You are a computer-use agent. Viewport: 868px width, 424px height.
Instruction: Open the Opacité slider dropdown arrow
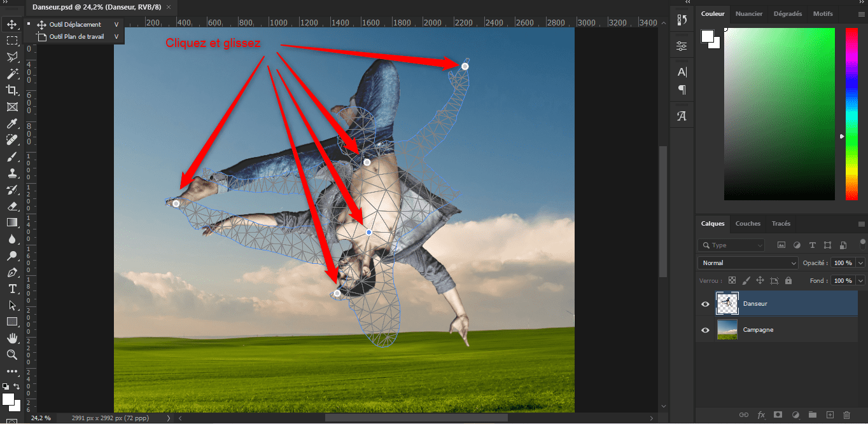(x=862, y=263)
